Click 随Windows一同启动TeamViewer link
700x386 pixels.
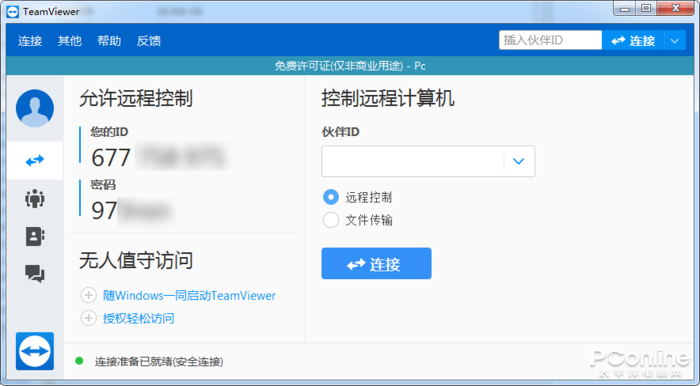(x=189, y=295)
